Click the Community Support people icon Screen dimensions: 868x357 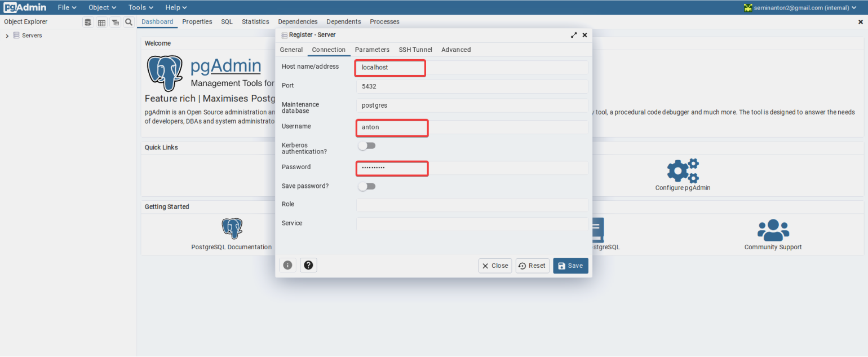[x=773, y=230]
